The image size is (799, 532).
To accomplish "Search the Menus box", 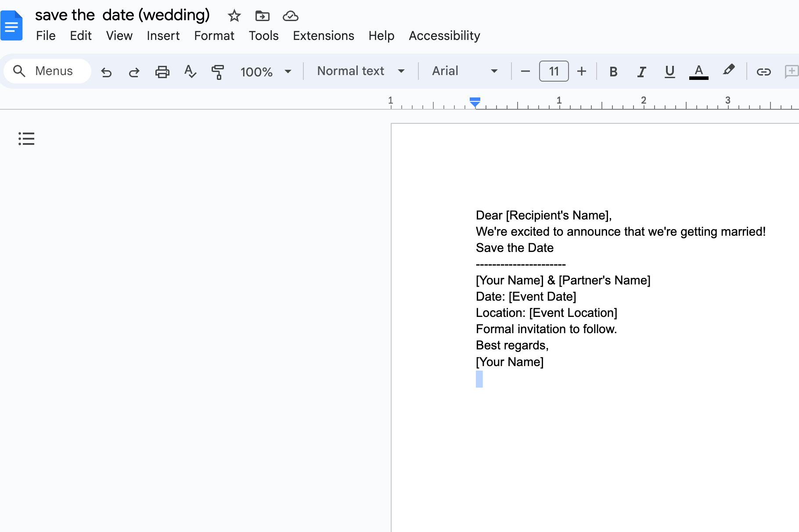I will coord(47,71).
